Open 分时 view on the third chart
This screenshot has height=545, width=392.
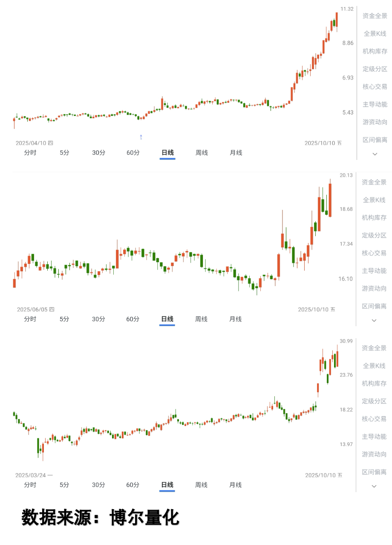(x=30, y=485)
